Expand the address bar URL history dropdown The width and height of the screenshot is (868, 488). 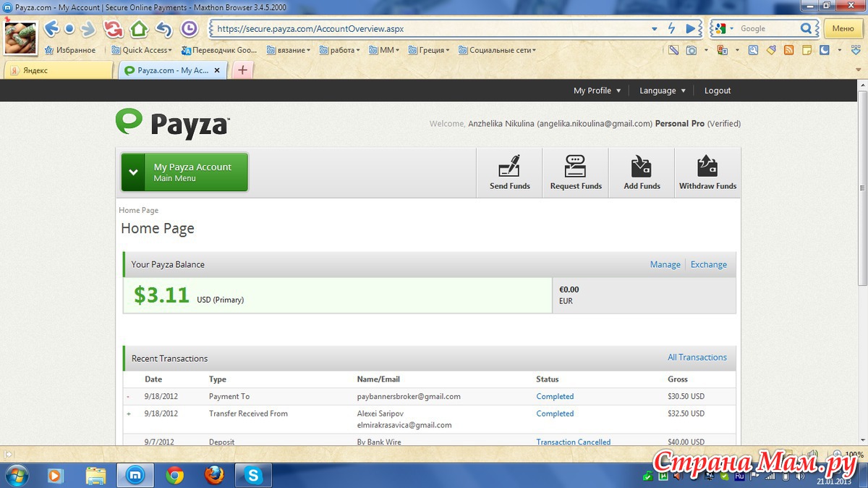tap(655, 29)
